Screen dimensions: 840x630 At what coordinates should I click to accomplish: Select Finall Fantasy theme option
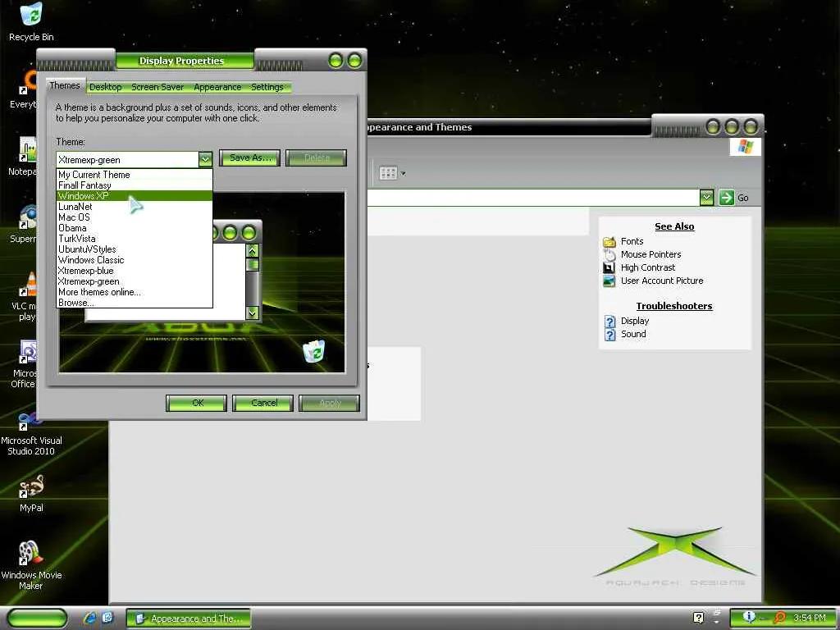pyautogui.click(x=135, y=185)
